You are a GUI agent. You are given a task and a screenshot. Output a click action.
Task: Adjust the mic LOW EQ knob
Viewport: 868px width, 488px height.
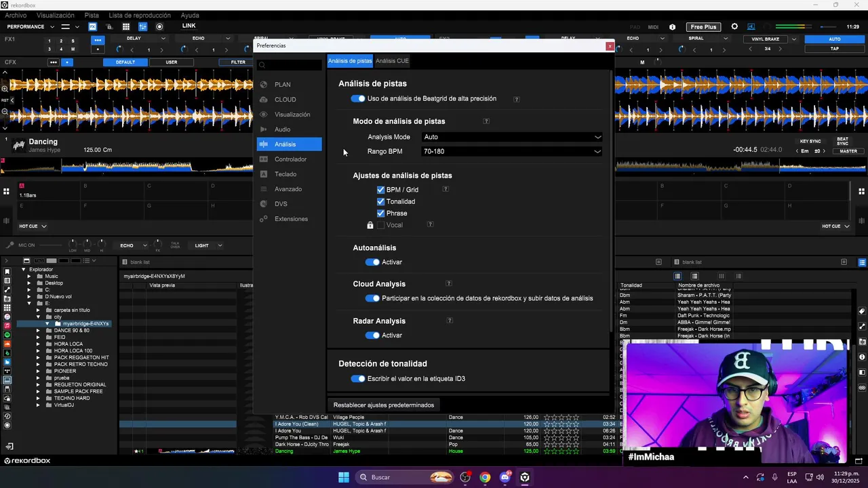[73, 243]
